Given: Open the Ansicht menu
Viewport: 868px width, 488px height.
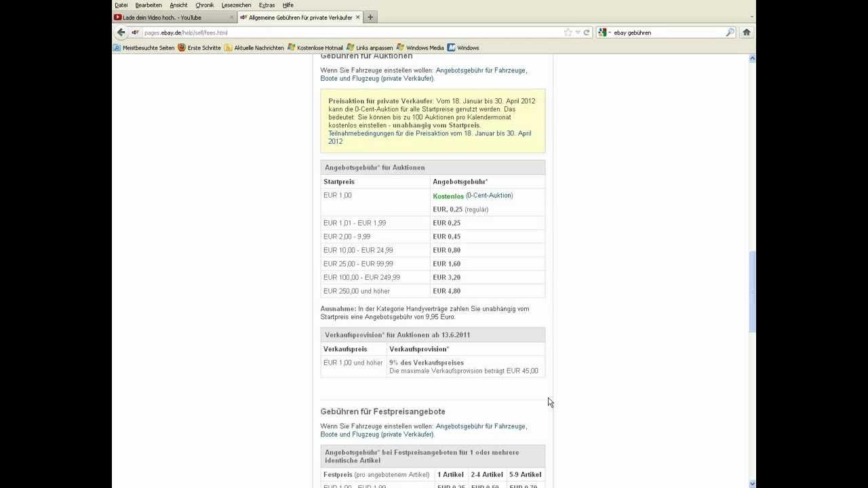Looking at the screenshot, I should [178, 5].
